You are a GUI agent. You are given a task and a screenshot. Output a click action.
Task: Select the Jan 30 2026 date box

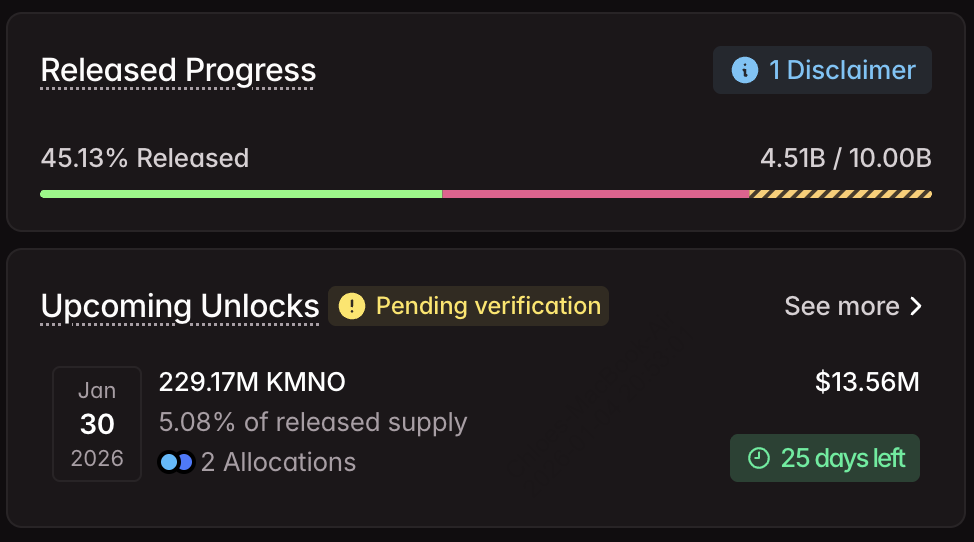pos(97,424)
